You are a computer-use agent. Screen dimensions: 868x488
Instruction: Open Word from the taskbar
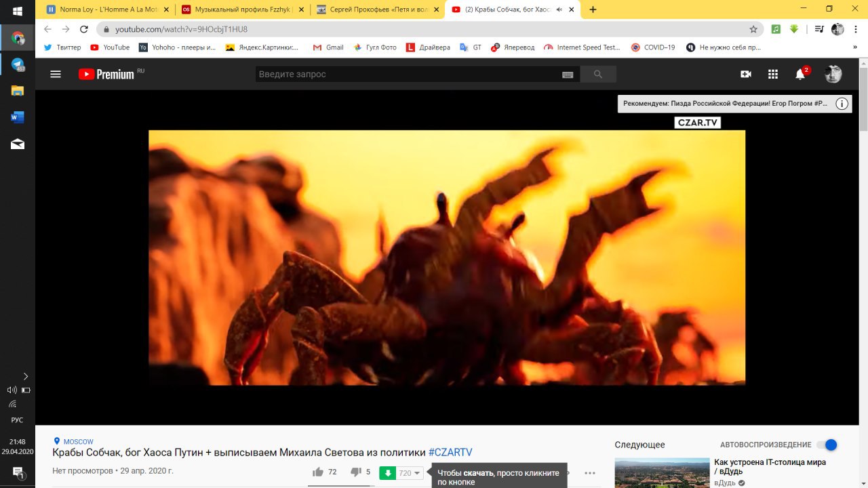18,117
